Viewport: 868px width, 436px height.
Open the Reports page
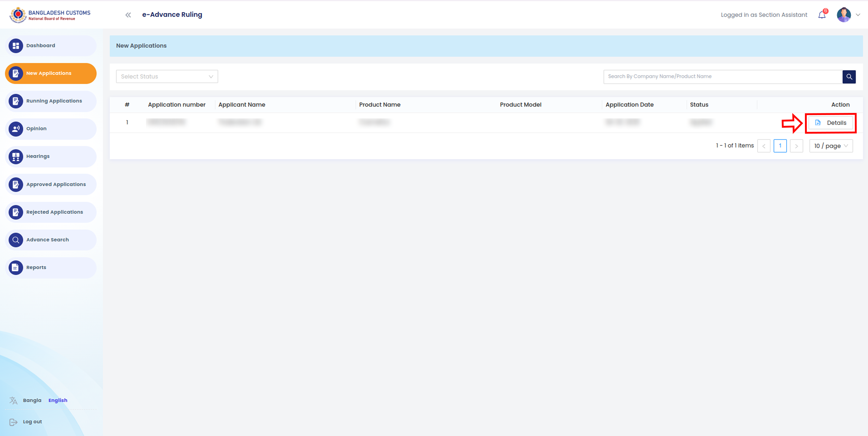click(x=51, y=267)
